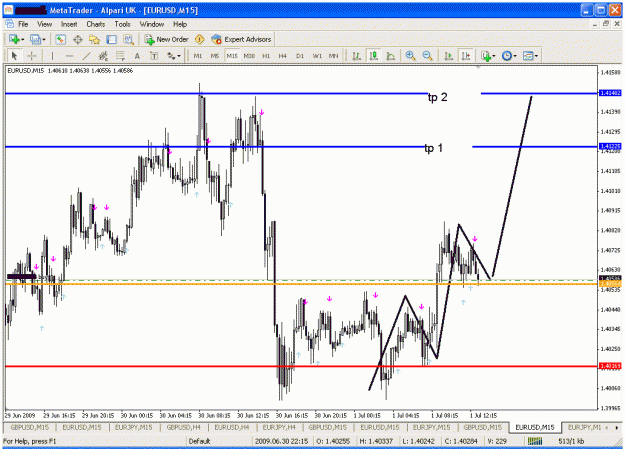
Task: Switch to W1 weekly timeframe
Action: [x=317, y=56]
